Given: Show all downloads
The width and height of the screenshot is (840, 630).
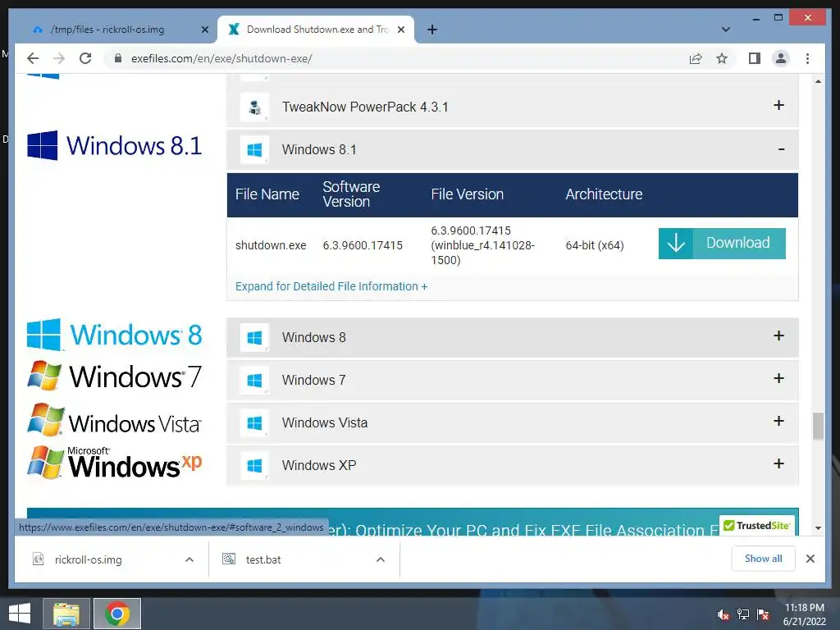Looking at the screenshot, I should [x=764, y=559].
